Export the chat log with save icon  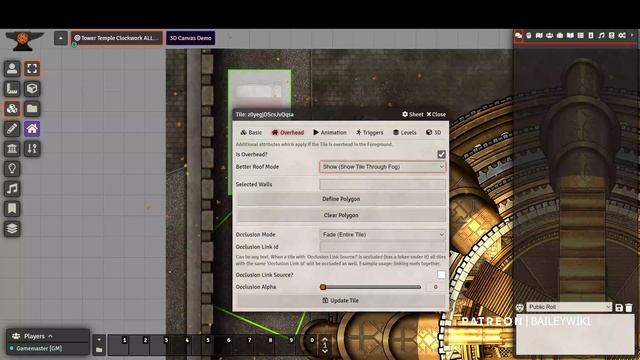[x=619, y=307]
